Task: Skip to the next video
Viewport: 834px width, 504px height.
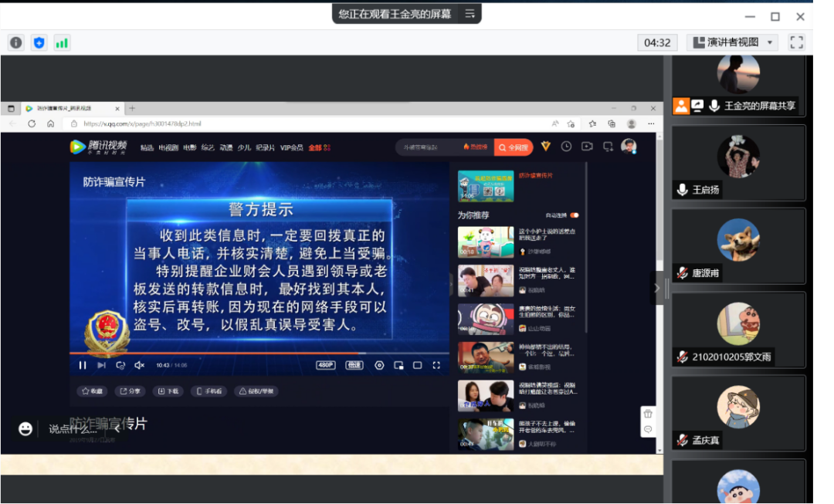Action: click(102, 365)
